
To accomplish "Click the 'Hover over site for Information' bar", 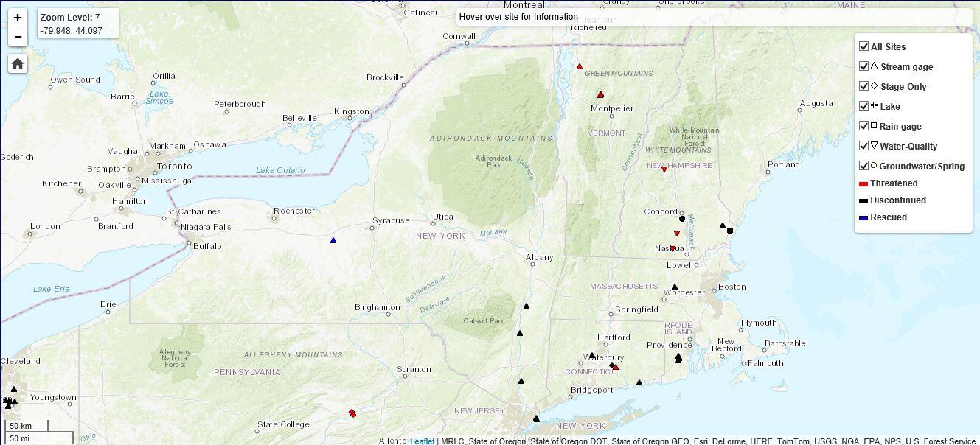I will [x=714, y=17].
